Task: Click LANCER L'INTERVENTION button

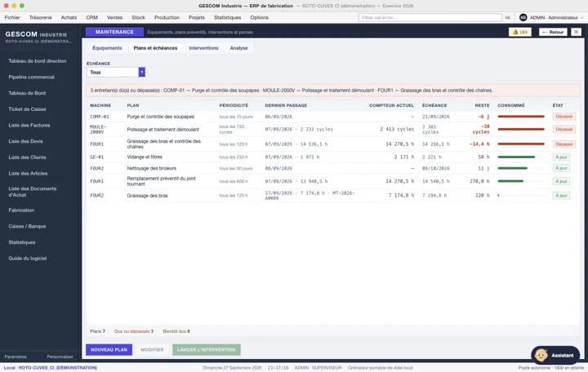Action: point(207,349)
